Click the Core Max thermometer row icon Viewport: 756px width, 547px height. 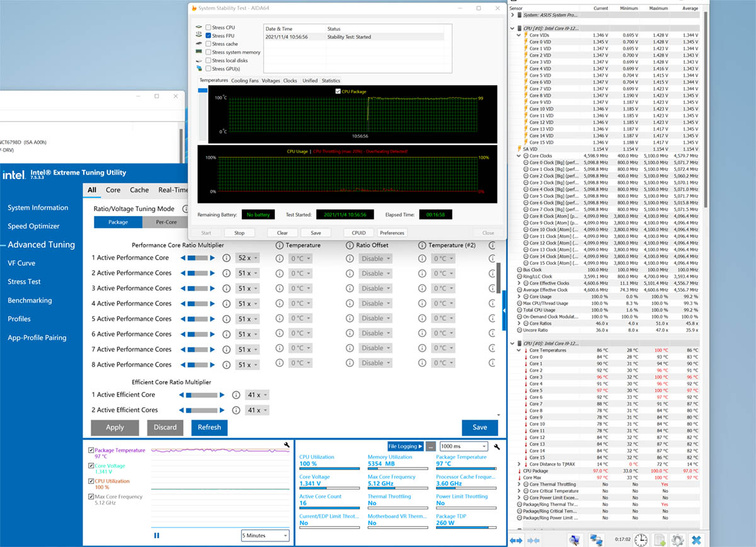click(519, 478)
